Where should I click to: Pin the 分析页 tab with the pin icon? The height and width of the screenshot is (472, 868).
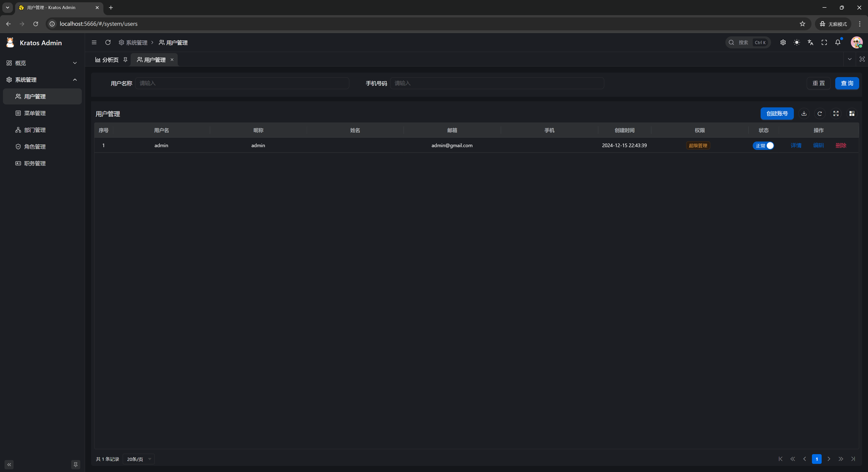point(125,60)
